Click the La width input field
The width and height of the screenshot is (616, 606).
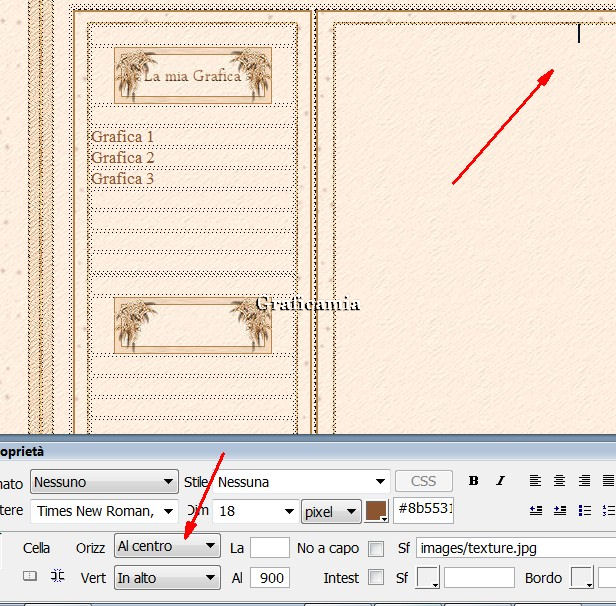pyautogui.click(x=270, y=548)
